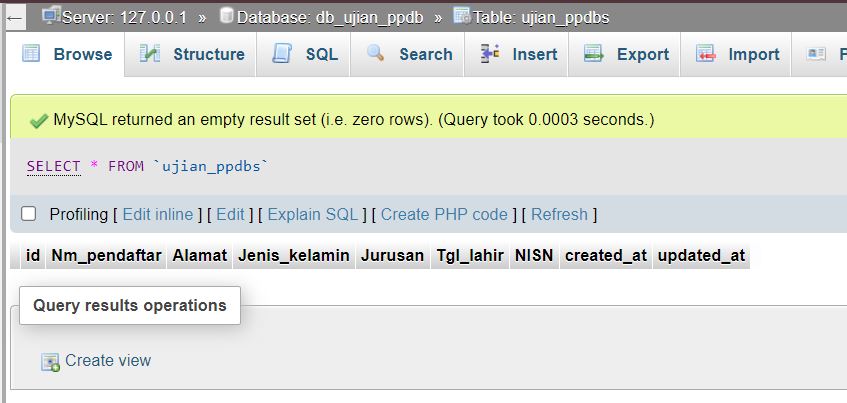847x403 pixels.
Task: Switch to the Export tab
Action: [642, 54]
